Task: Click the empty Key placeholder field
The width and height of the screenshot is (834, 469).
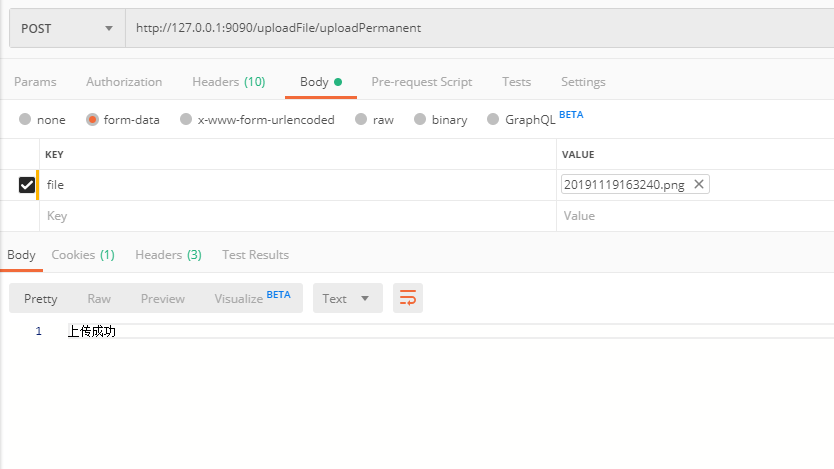Action: [x=298, y=216]
